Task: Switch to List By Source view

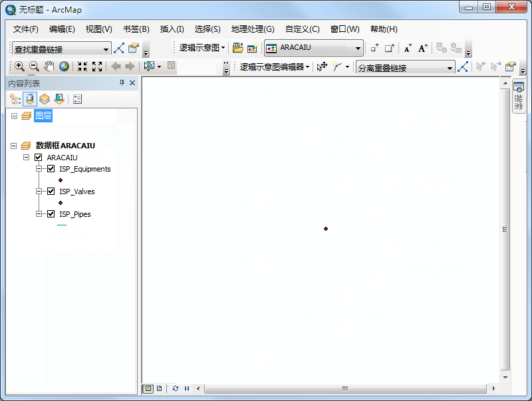Action: point(30,99)
